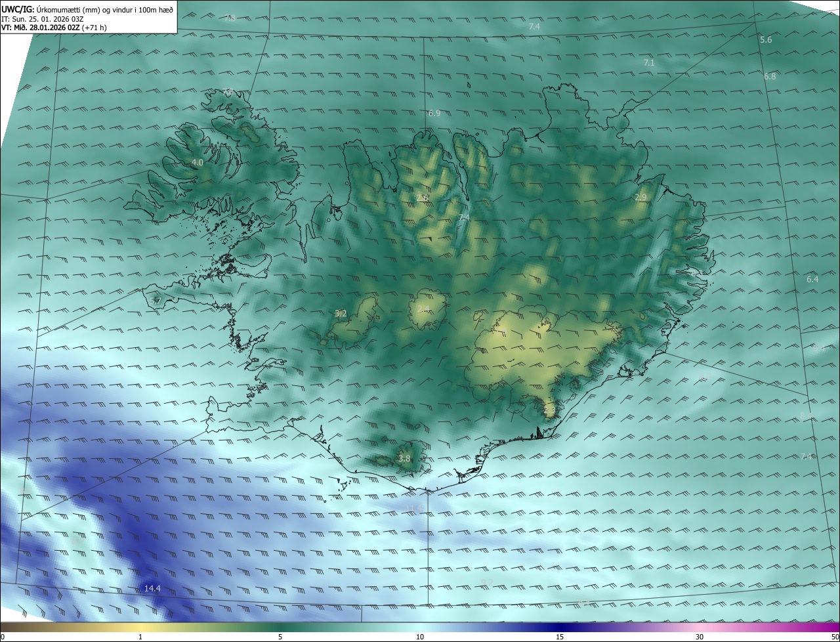Click the 2.8 value label in north Iceland
The image size is (840, 642).
423,198
